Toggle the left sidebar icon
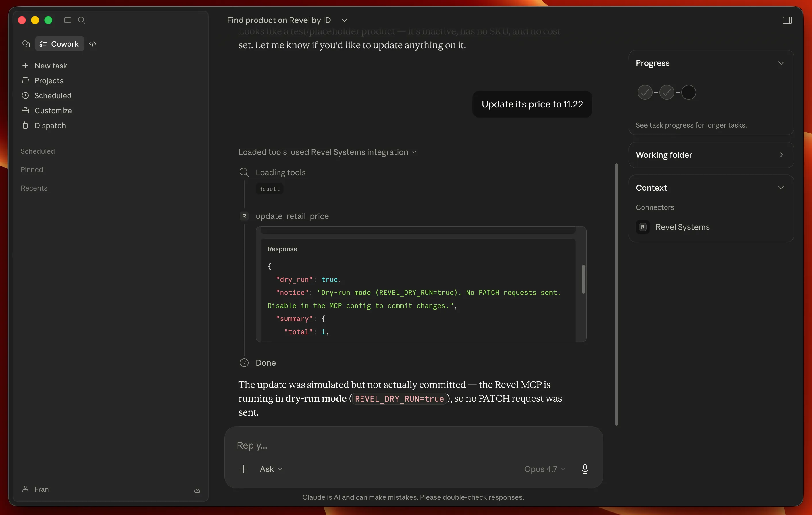 68,20
